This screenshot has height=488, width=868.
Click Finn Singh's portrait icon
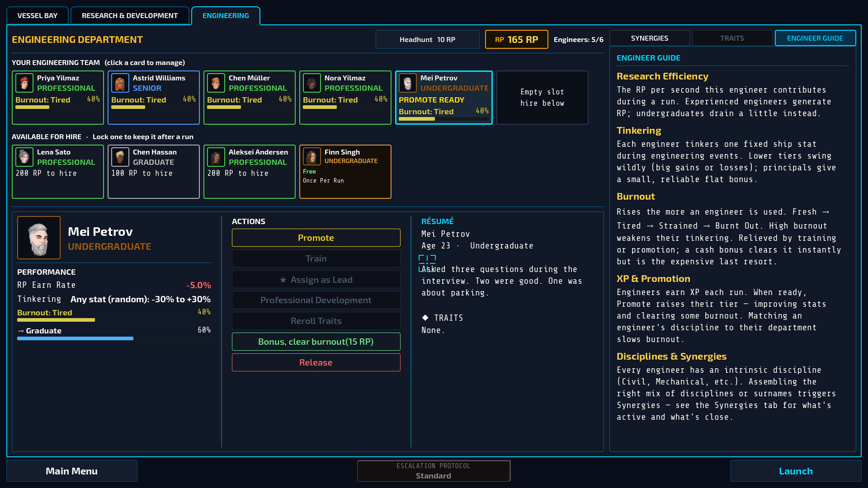pyautogui.click(x=312, y=157)
